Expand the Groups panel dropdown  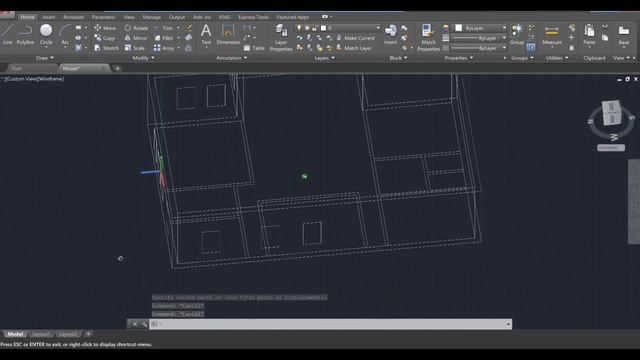coord(522,58)
